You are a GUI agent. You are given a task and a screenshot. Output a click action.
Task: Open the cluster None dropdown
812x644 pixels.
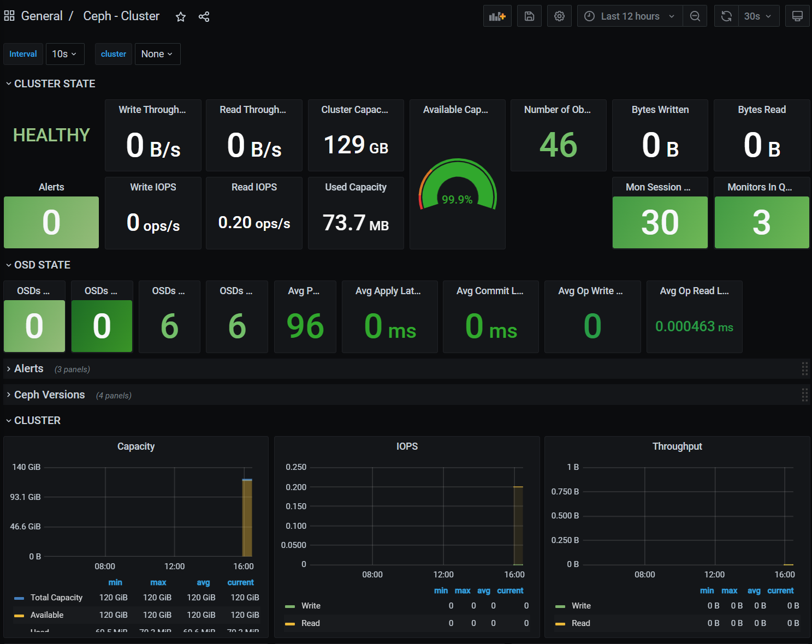tap(157, 54)
